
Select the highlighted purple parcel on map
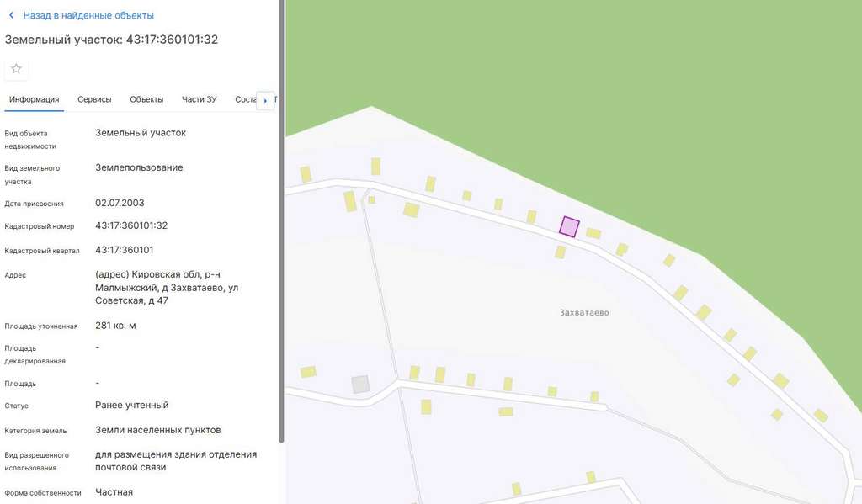569,226
